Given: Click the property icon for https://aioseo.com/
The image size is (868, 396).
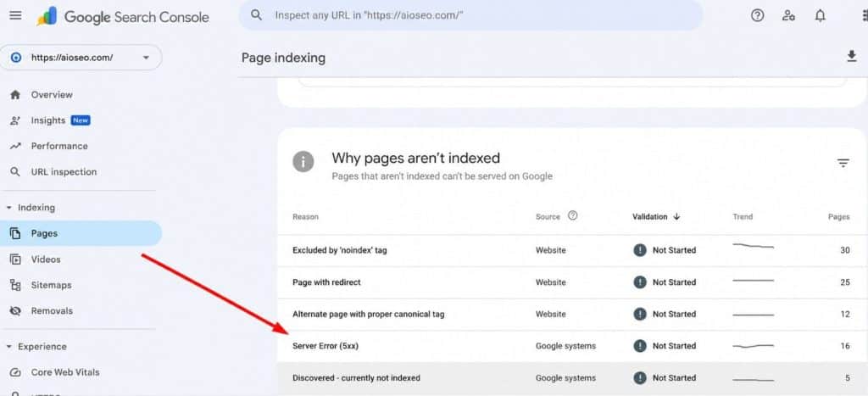Looking at the screenshot, I should [x=16, y=57].
